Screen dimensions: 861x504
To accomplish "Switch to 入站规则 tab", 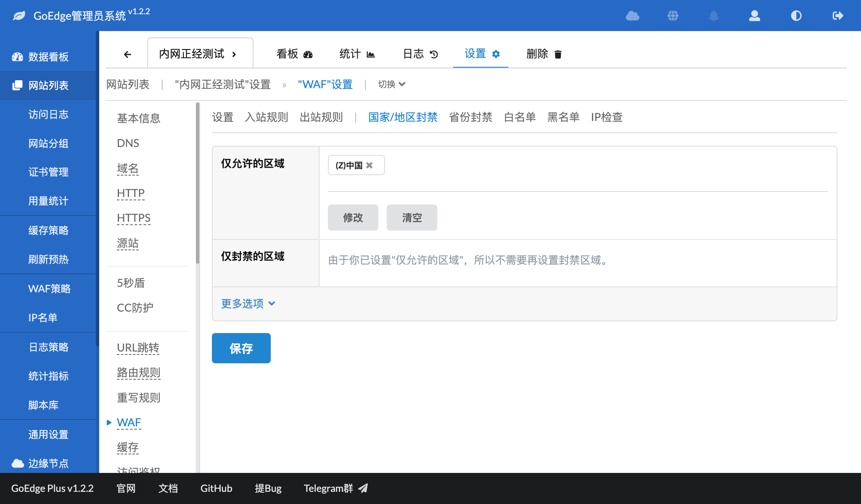I will click(x=266, y=117).
